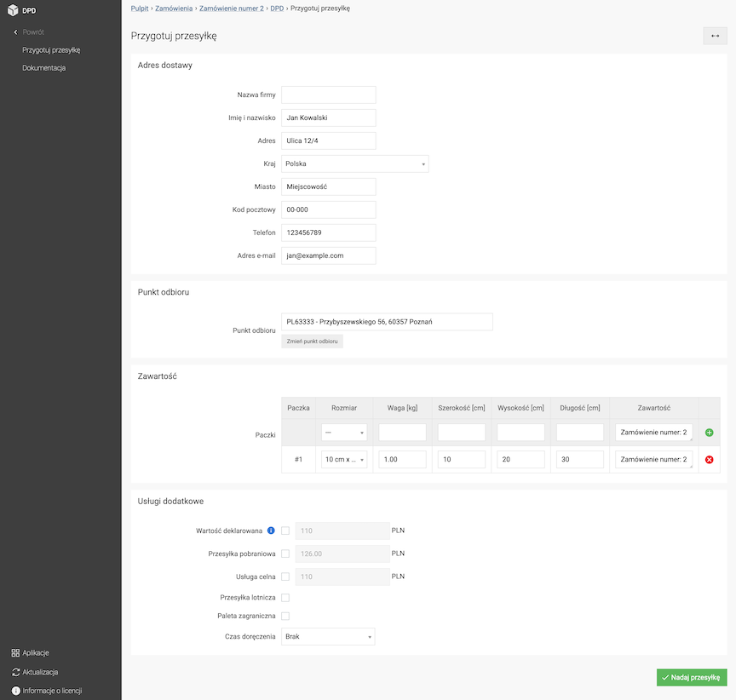
Task: Click the Waga [kg] column header
Action: (x=402, y=408)
